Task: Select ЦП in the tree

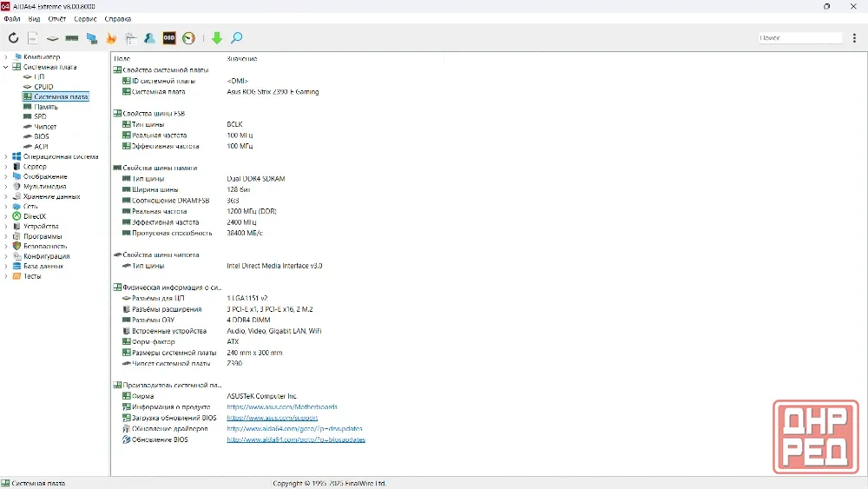Action: (x=39, y=76)
